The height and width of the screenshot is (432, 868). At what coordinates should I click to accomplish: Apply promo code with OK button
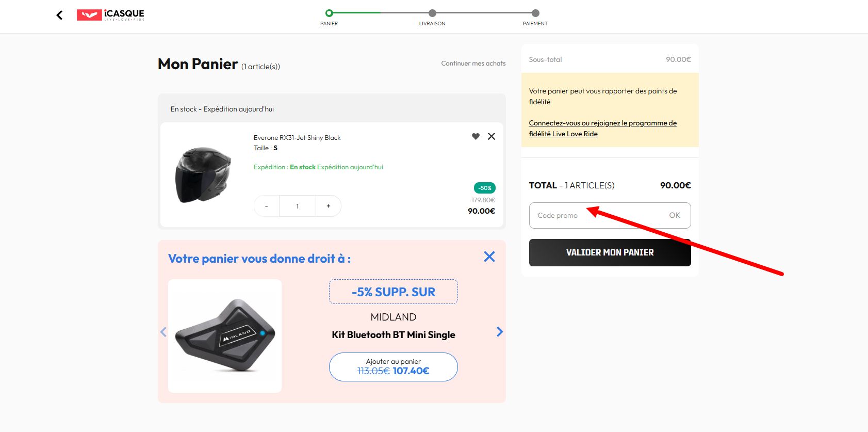(675, 215)
